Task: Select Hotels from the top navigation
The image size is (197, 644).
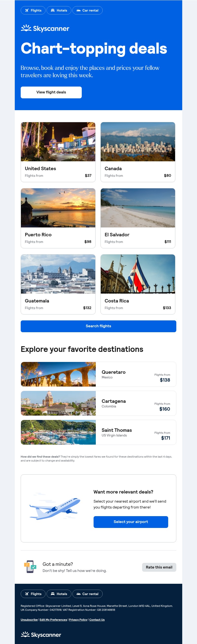Action: tap(59, 11)
